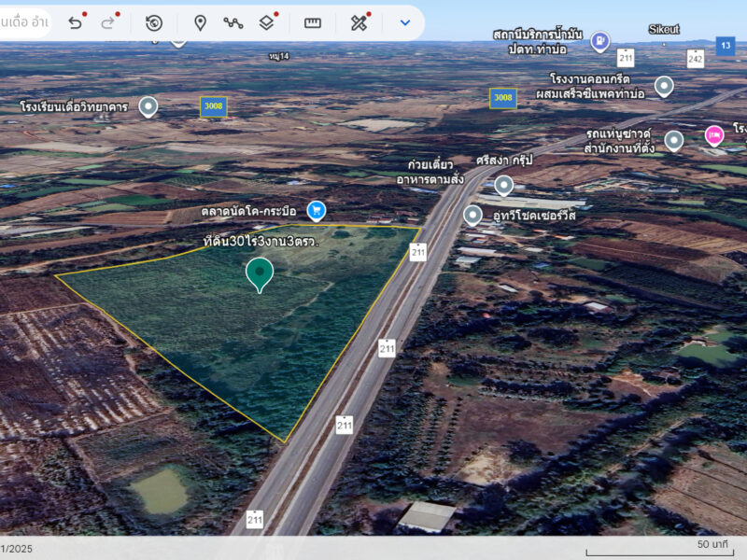The image size is (747, 560).
Task: Click the Undo arrow in the toolbar
Action: point(76,22)
